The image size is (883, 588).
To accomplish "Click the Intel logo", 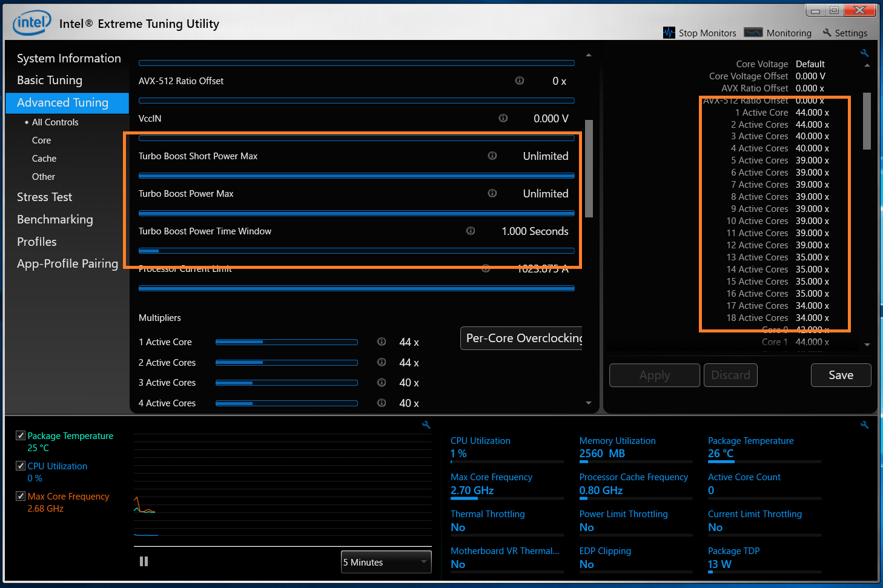I will coord(31,23).
